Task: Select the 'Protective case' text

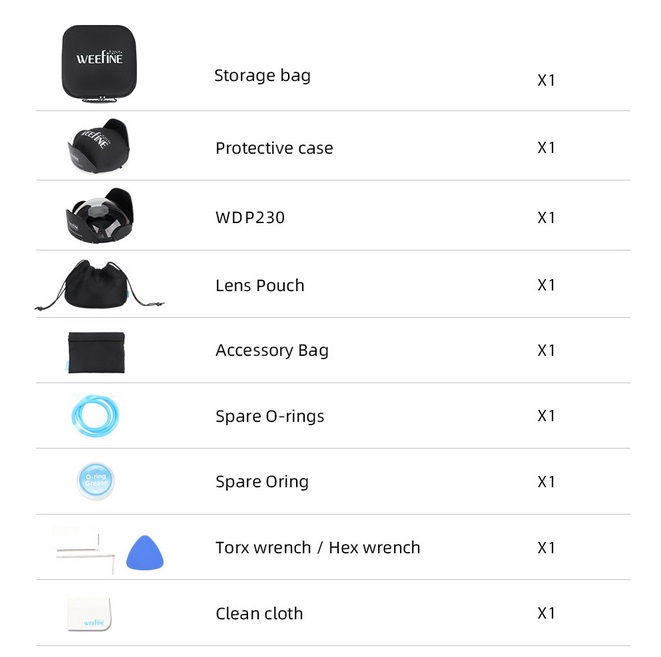Action: 274,148
